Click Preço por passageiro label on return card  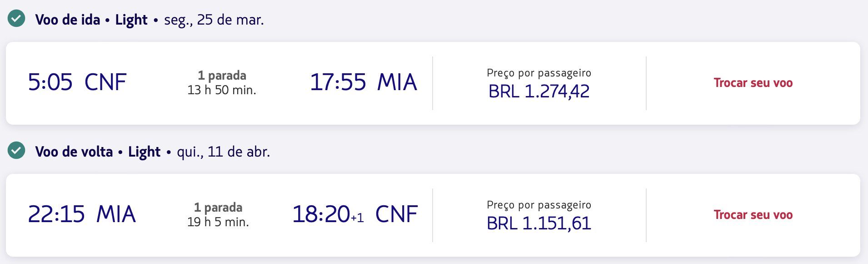539,205
